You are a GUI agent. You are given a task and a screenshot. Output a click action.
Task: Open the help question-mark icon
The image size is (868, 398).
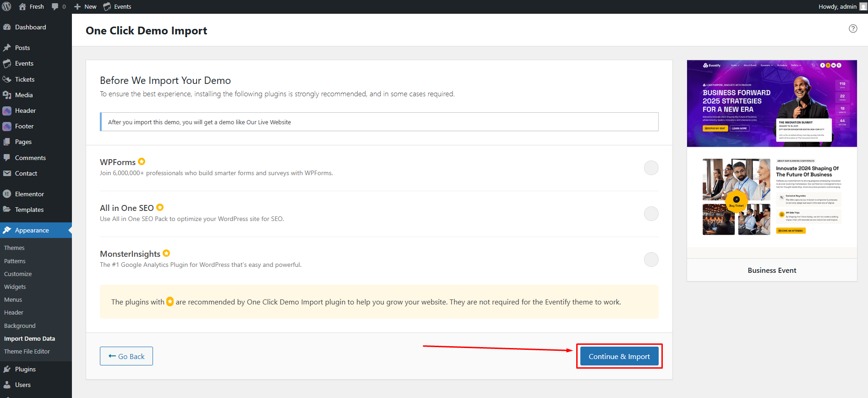point(853,28)
